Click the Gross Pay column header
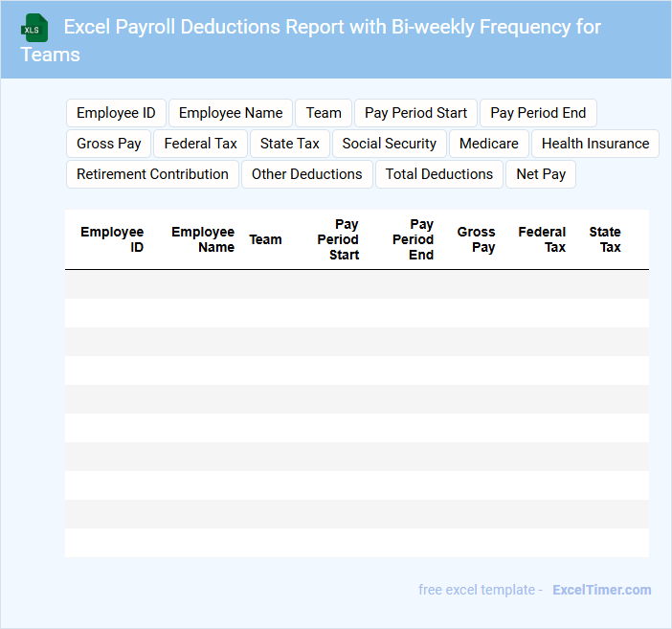672x629 pixels. pos(476,239)
